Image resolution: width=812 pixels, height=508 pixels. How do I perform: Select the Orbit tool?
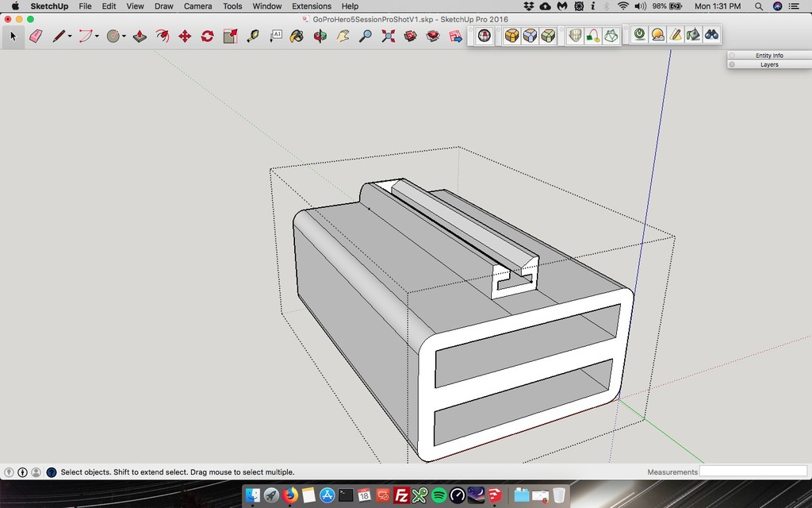tap(320, 36)
